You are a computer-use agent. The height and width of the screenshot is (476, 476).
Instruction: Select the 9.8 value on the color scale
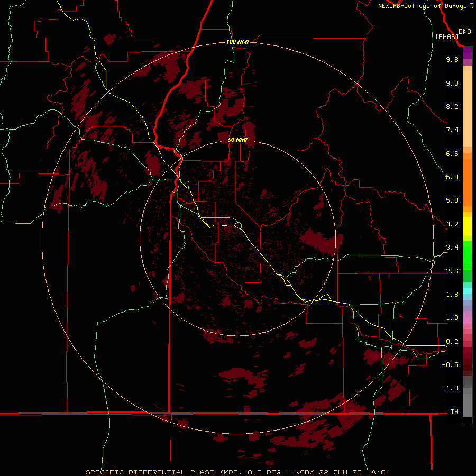452,59
